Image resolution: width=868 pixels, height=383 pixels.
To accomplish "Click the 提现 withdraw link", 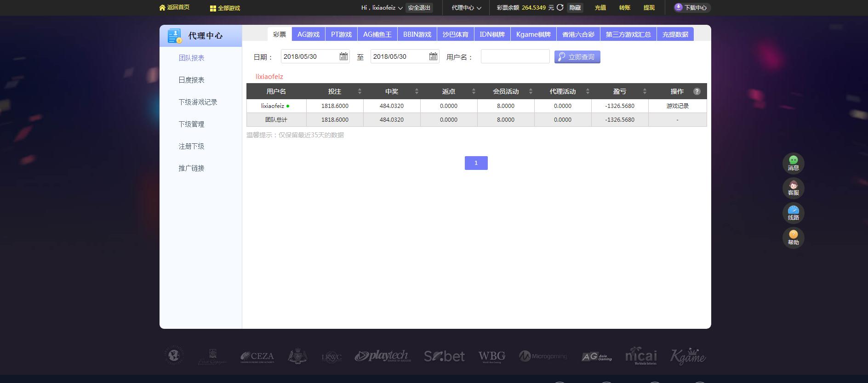I will pos(649,8).
